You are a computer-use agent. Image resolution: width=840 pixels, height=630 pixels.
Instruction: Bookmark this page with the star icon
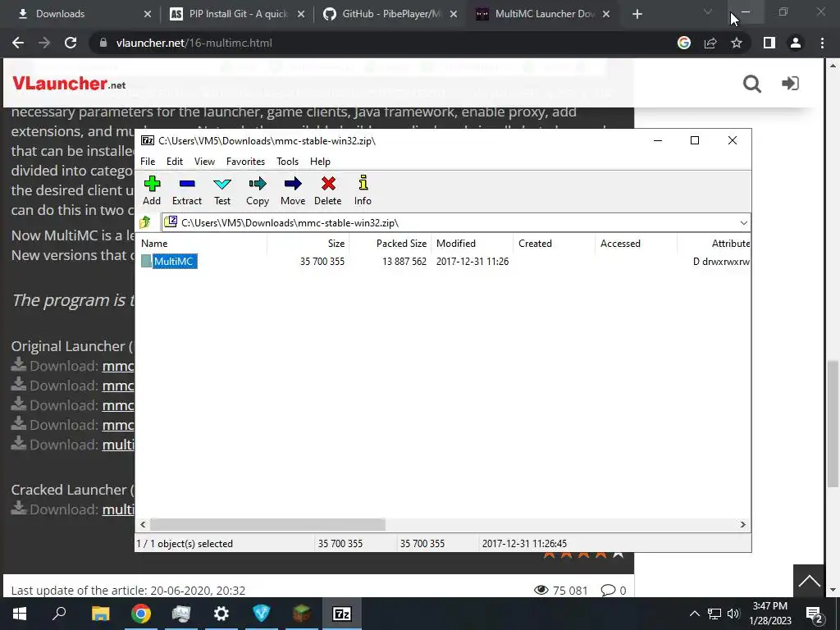click(x=737, y=43)
